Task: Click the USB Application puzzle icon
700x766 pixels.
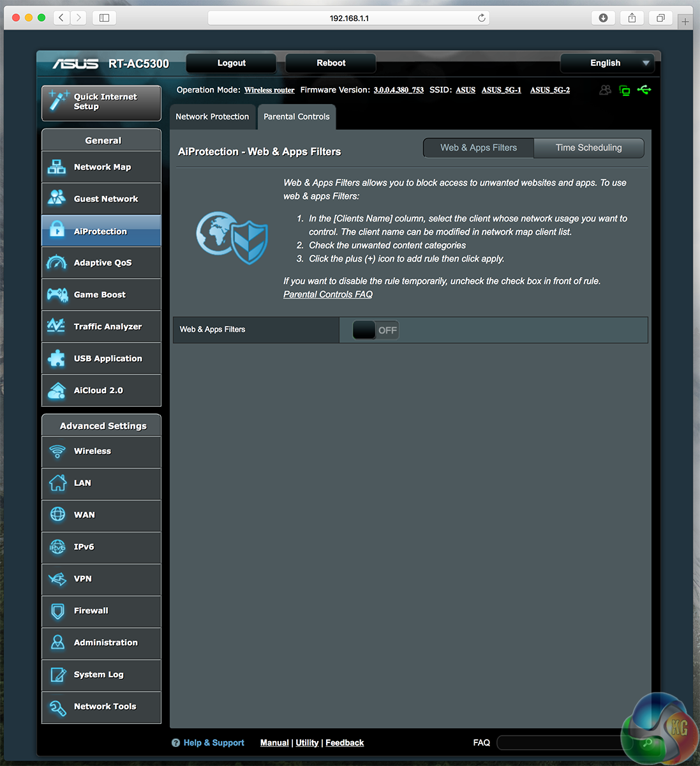Action: pos(57,358)
